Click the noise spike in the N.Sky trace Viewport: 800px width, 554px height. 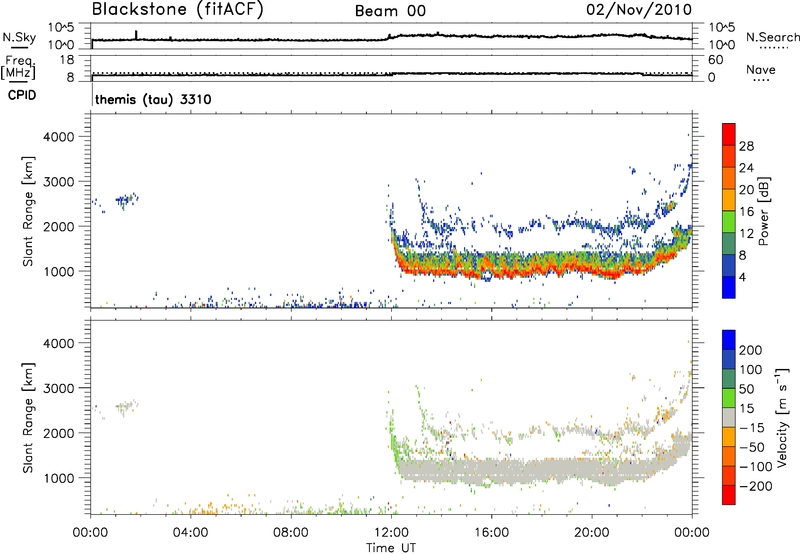136,35
